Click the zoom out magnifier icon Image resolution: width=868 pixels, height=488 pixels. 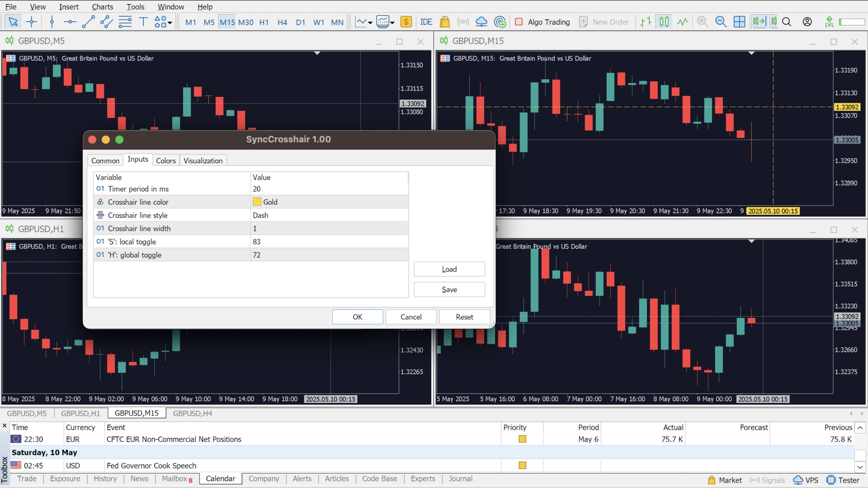click(x=721, y=22)
